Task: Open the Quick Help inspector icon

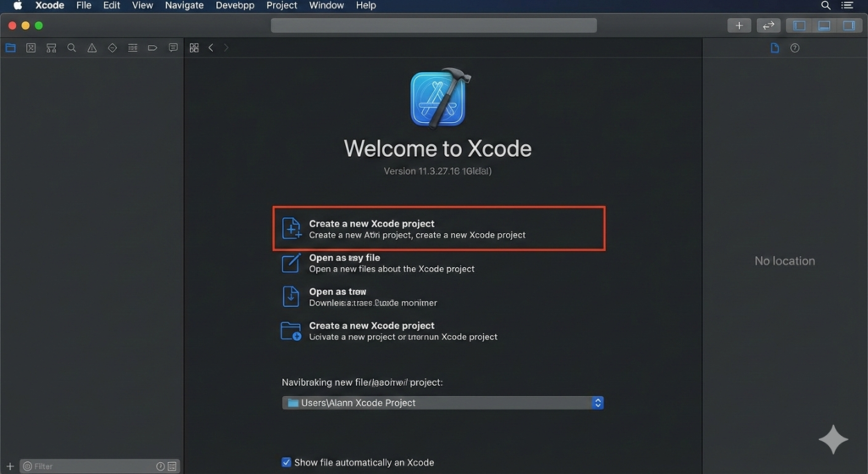Action: 794,48
